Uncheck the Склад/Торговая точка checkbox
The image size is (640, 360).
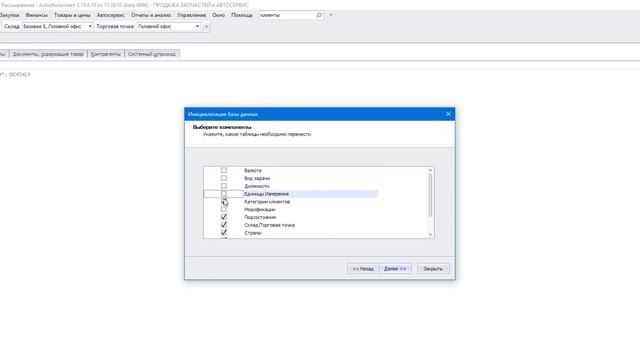224,224
